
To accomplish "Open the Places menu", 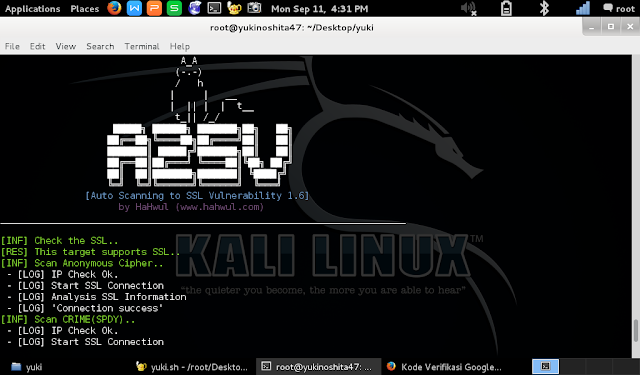I will coord(84,9).
